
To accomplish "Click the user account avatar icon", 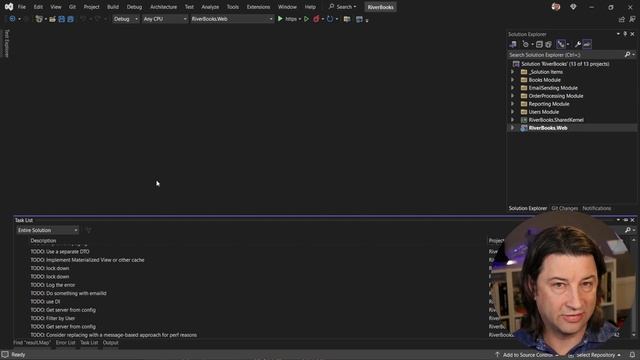I will (556, 7).
